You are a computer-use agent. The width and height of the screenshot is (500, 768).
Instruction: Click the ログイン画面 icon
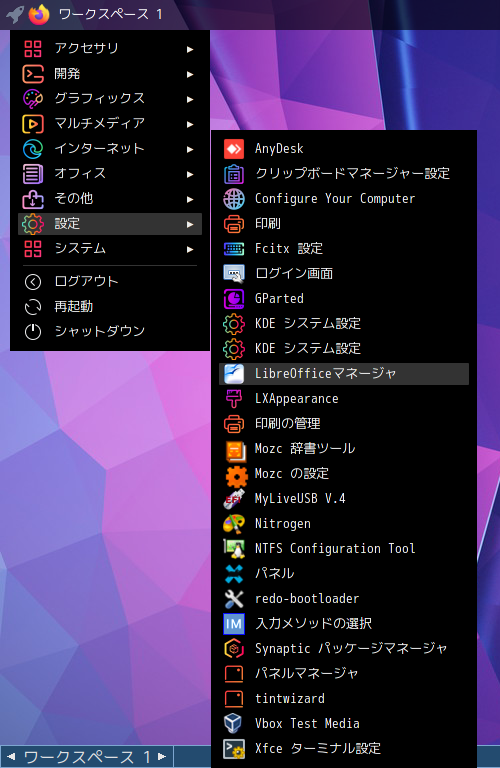click(234, 273)
